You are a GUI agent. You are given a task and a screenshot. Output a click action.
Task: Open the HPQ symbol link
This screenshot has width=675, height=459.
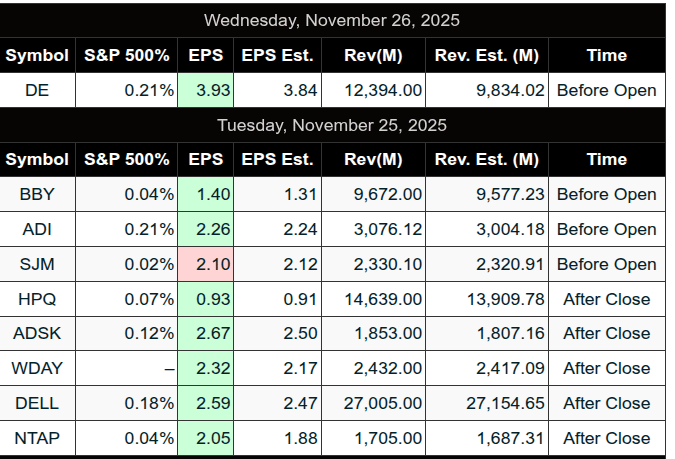click(37, 298)
